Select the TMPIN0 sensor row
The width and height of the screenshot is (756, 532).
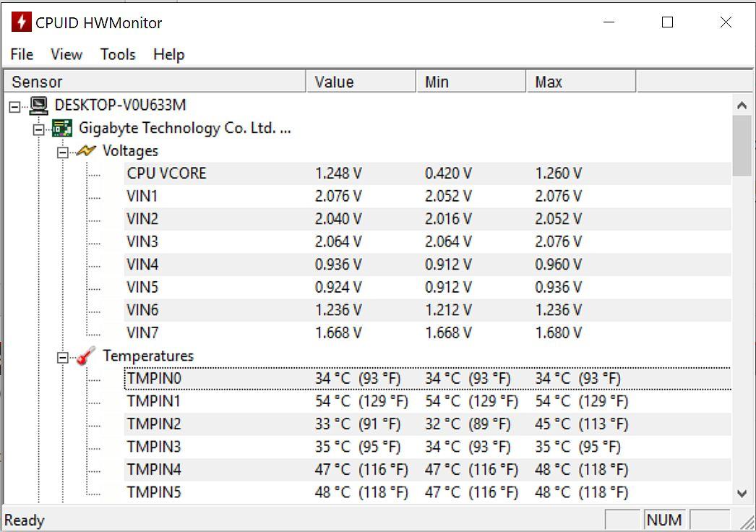coord(428,379)
